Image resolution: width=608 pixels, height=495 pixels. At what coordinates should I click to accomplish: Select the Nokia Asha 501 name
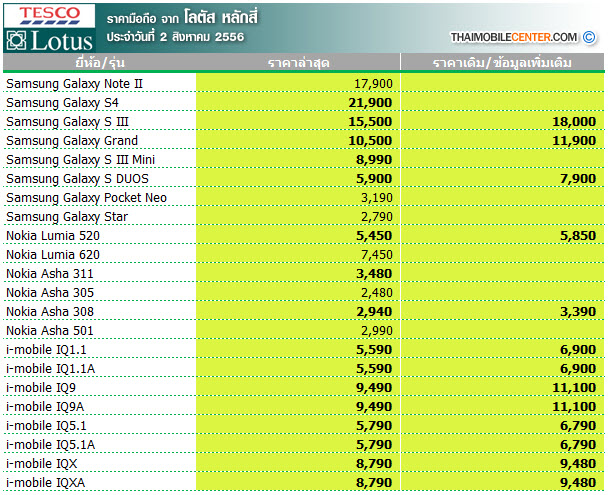[50, 331]
